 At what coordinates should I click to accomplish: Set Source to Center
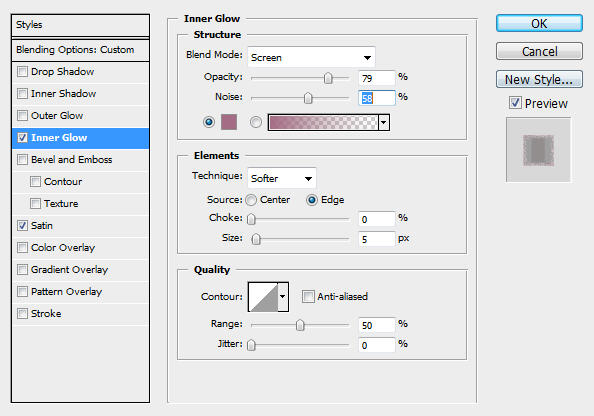tap(251, 200)
